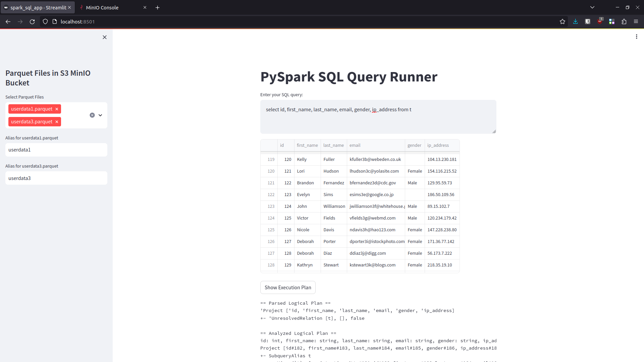
Task: Select the spark_sql_app Streamlit tab
Action: click(x=38, y=7)
